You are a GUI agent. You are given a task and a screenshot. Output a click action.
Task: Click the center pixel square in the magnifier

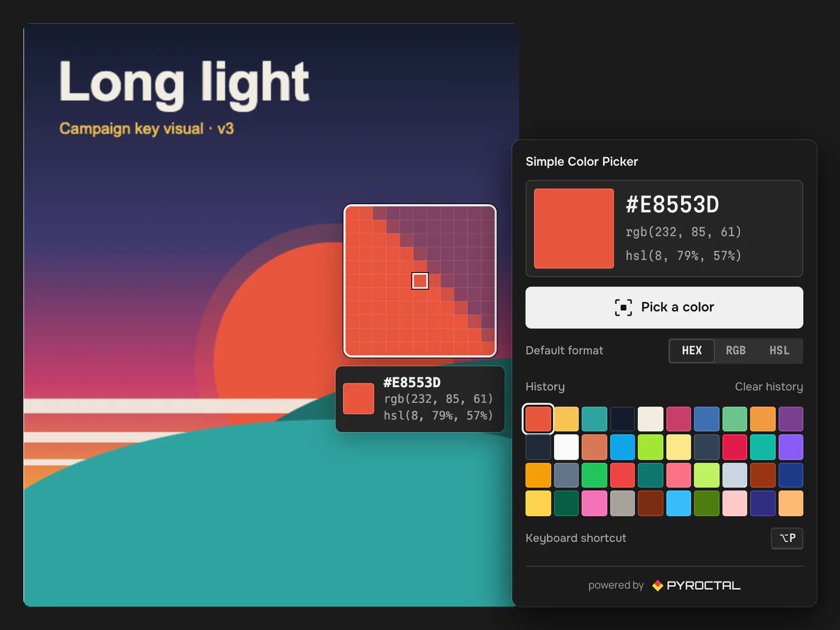coord(420,281)
